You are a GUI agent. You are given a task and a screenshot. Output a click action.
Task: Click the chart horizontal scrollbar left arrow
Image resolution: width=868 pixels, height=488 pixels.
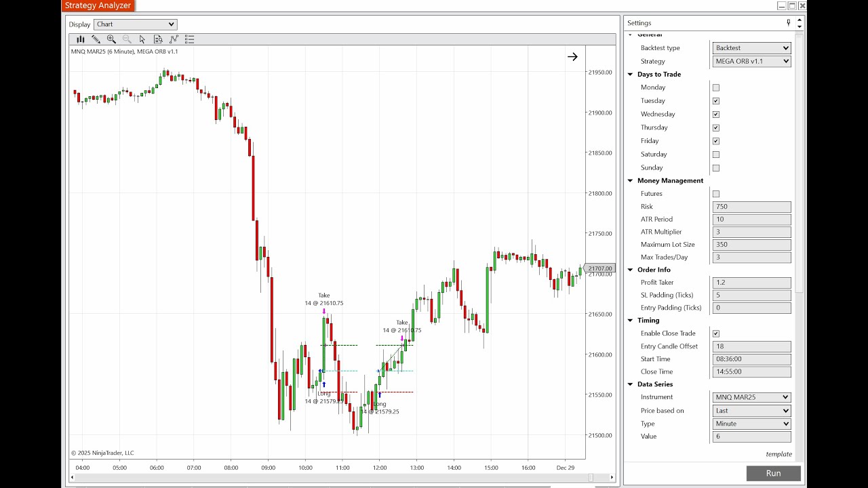coord(73,477)
